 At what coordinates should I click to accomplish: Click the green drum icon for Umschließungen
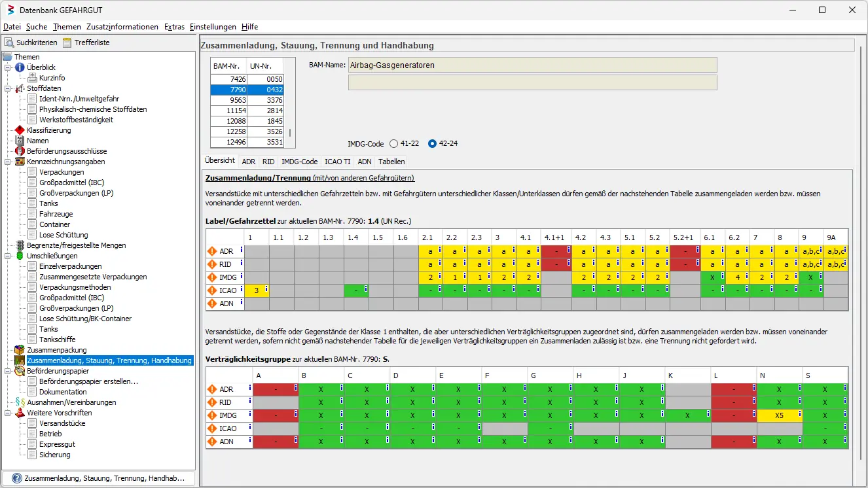coord(20,256)
